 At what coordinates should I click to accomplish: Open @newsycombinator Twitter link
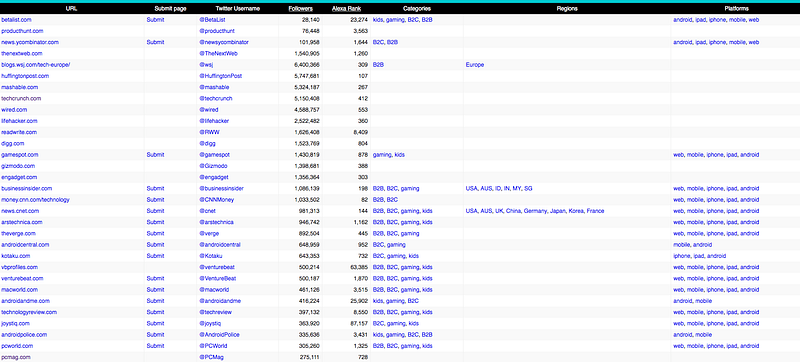(x=224, y=42)
